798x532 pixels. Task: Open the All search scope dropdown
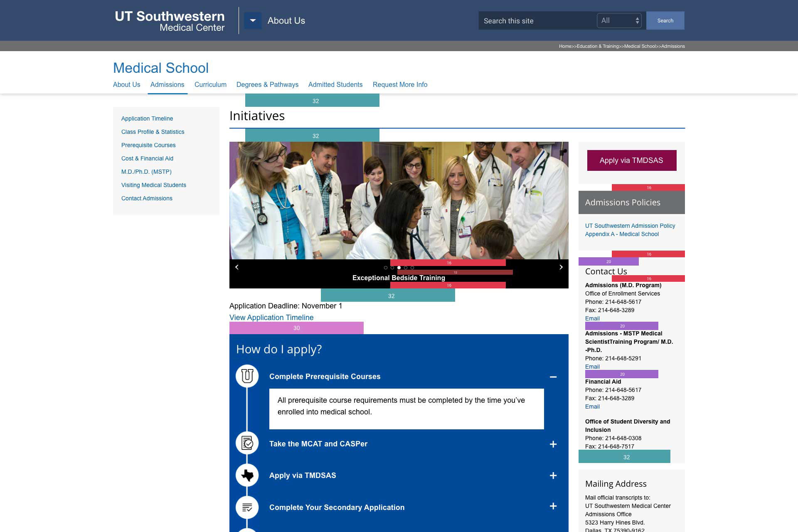[619, 21]
